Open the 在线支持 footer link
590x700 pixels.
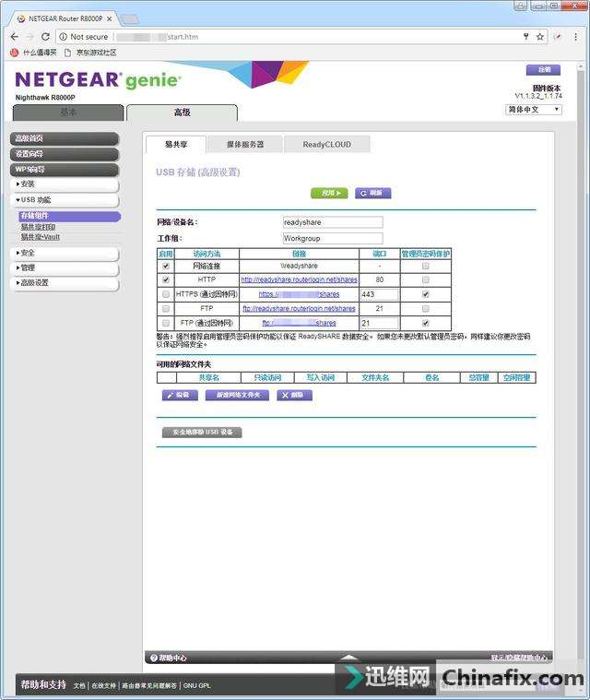coord(103,685)
